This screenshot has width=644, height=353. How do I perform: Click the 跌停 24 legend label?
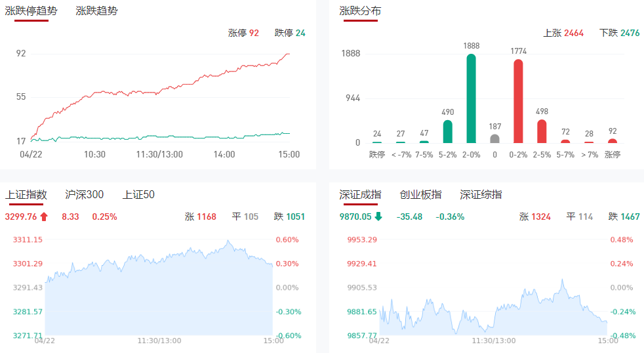pos(290,33)
